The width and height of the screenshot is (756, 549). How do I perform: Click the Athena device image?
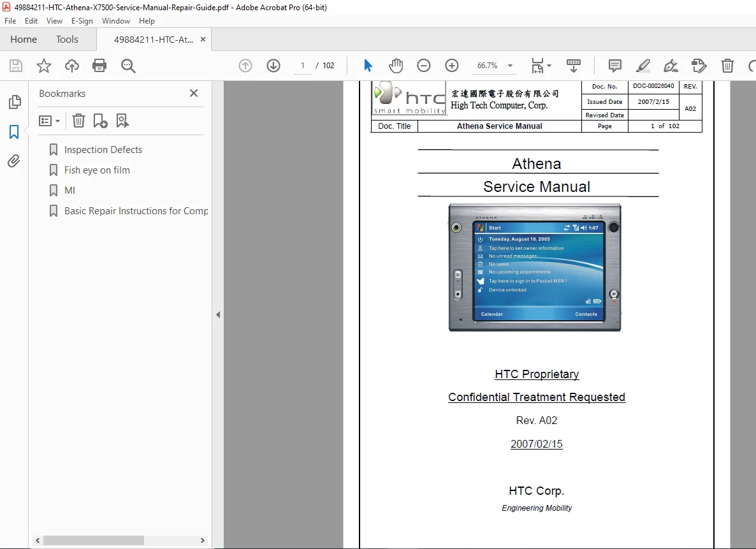[x=535, y=268]
